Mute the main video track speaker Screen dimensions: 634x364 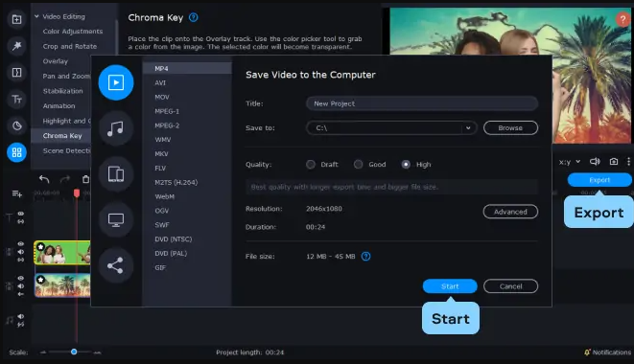[20, 286]
